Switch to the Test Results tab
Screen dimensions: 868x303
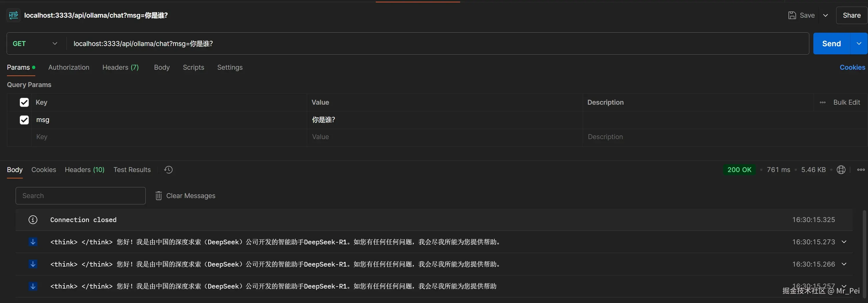click(x=132, y=170)
